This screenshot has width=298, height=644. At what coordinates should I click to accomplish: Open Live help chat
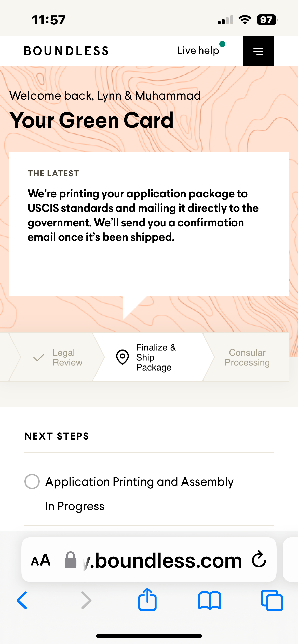pyautogui.click(x=198, y=51)
